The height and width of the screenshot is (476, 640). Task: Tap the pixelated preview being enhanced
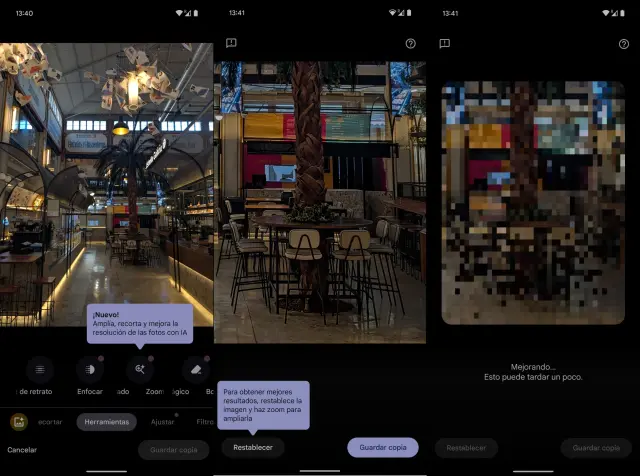click(533, 202)
